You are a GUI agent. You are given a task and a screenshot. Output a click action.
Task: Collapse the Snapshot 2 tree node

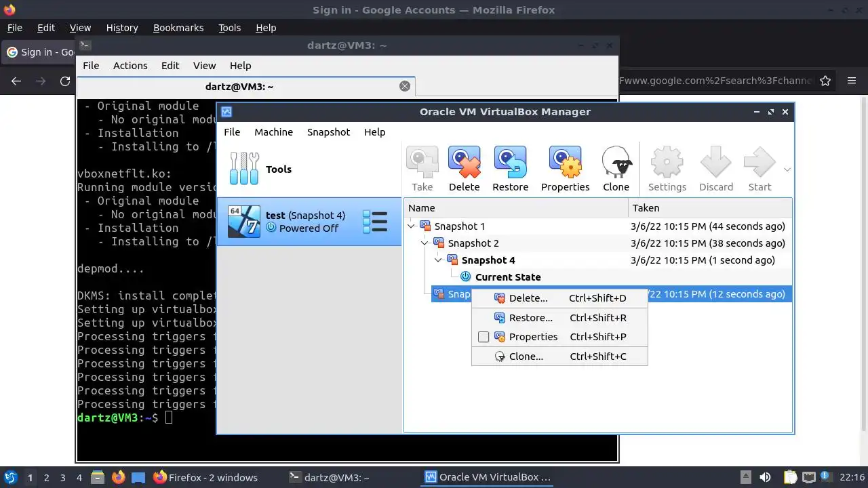coord(425,243)
